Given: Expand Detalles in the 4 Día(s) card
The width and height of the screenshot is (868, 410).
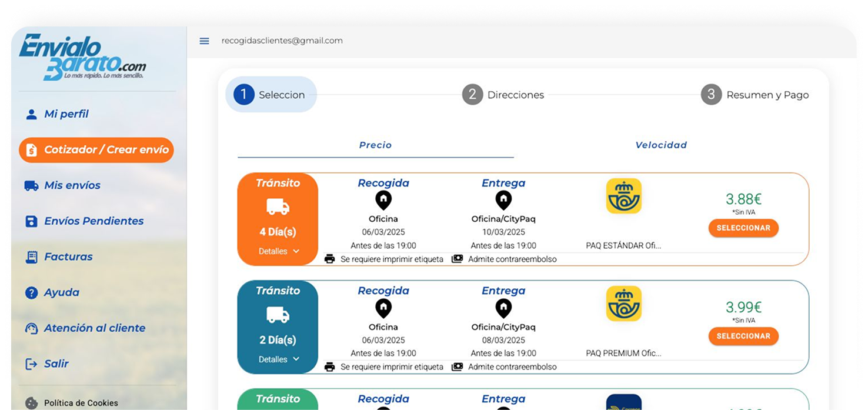Looking at the screenshot, I should tap(279, 251).
